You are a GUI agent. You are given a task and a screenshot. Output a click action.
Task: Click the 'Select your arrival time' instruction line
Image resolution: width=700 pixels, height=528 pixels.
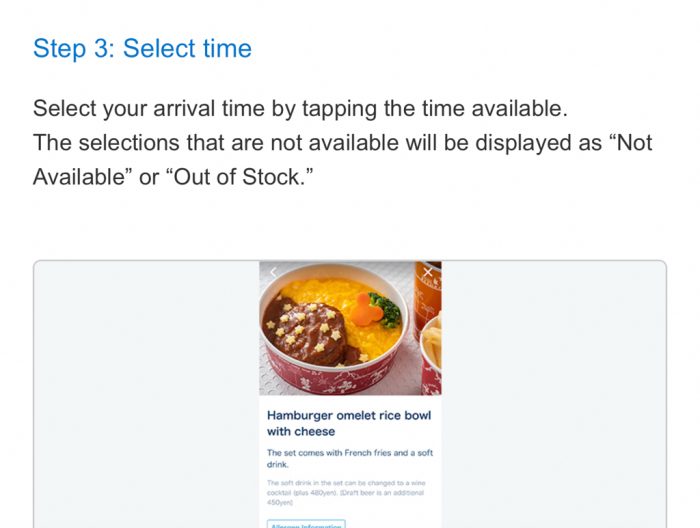[300, 109]
